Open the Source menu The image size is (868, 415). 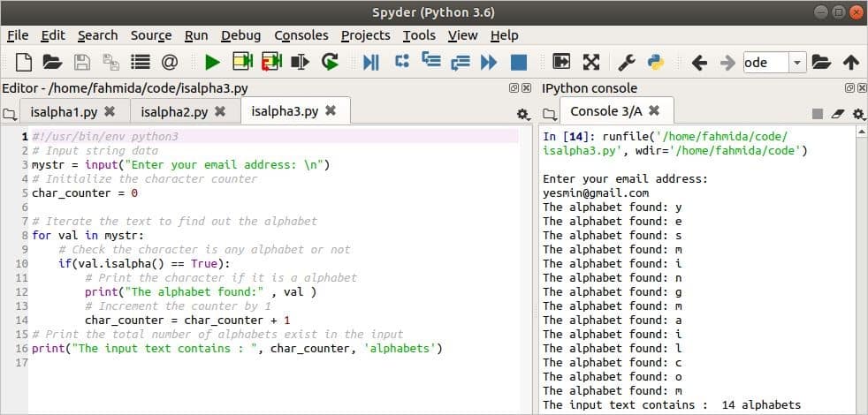(151, 35)
